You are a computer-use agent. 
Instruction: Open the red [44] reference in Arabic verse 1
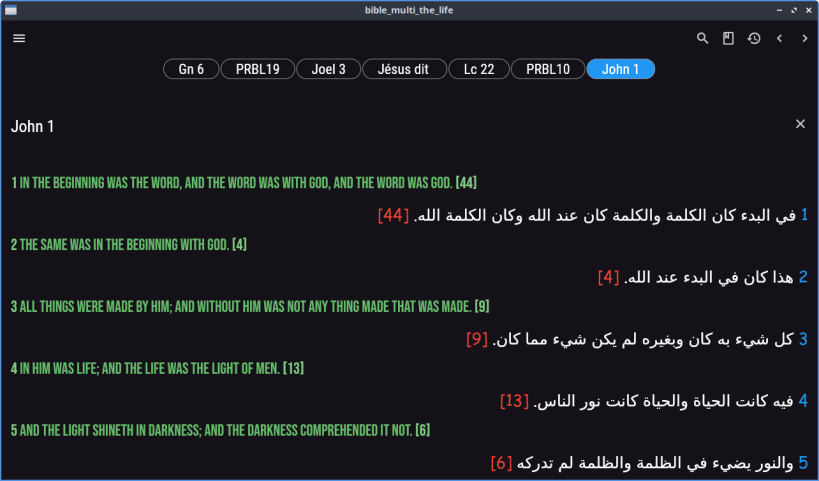(x=393, y=215)
